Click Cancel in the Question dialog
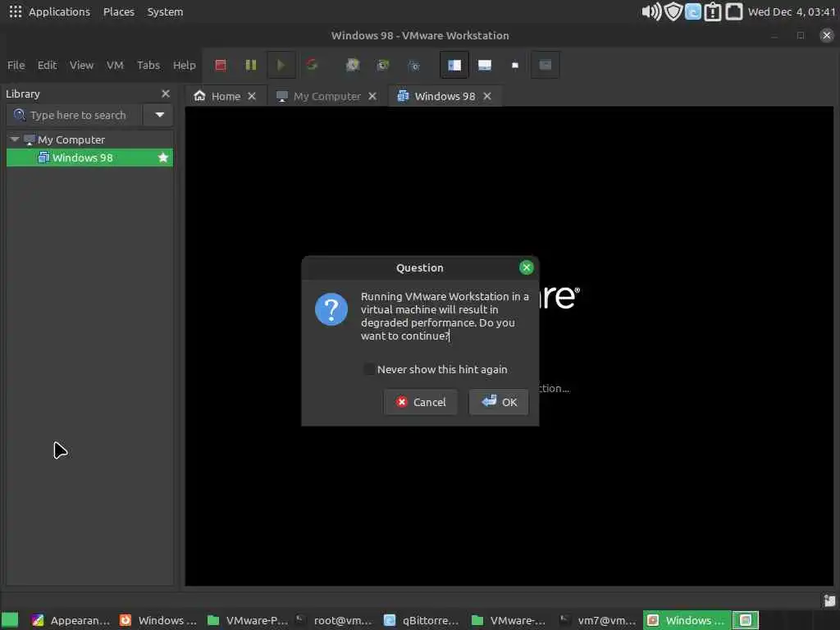This screenshot has width=840, height=630. [421, 402]
